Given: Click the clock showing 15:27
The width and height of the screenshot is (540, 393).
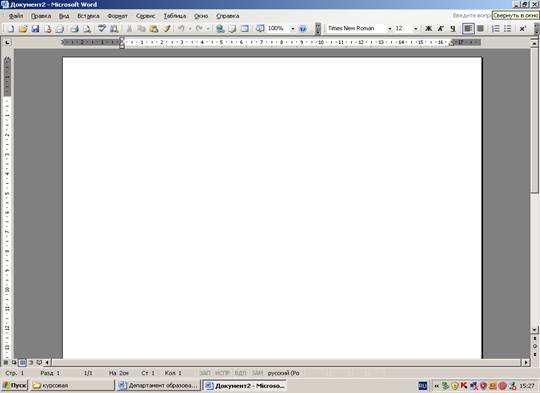Looking at the screenshot, I should 527,386.
